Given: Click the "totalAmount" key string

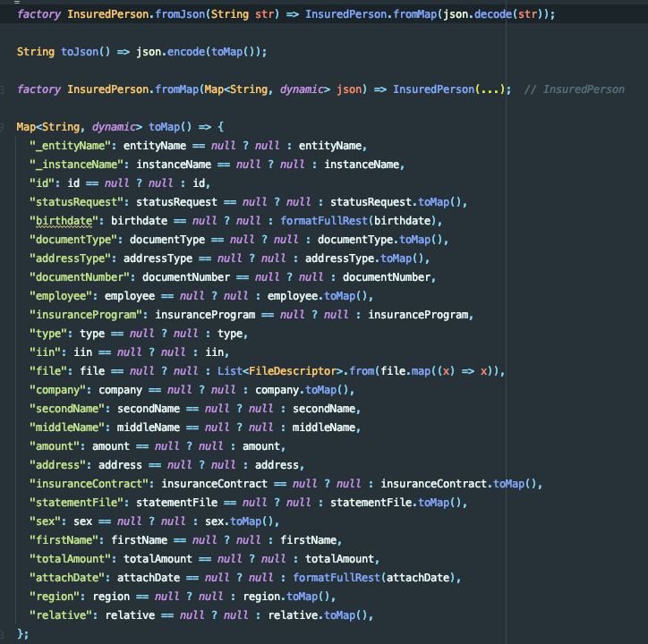Looking at the screenshot, I should [70, 559].
